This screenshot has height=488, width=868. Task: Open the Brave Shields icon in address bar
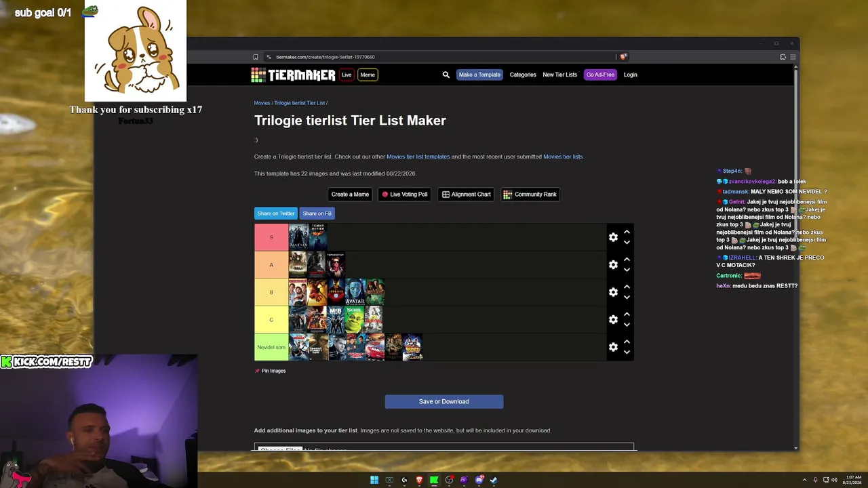tap(623, 57)
